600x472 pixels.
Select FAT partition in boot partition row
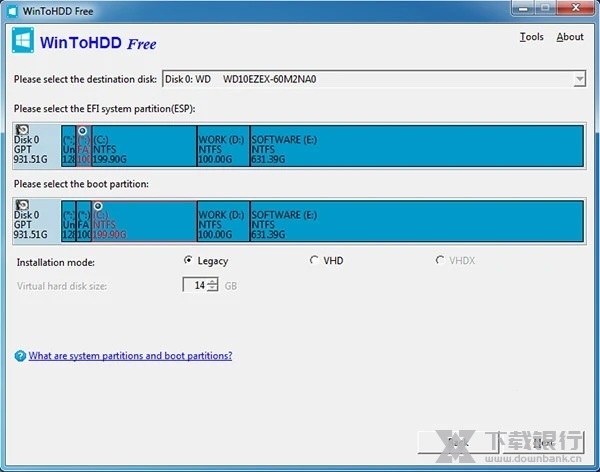tap(84, 221)
